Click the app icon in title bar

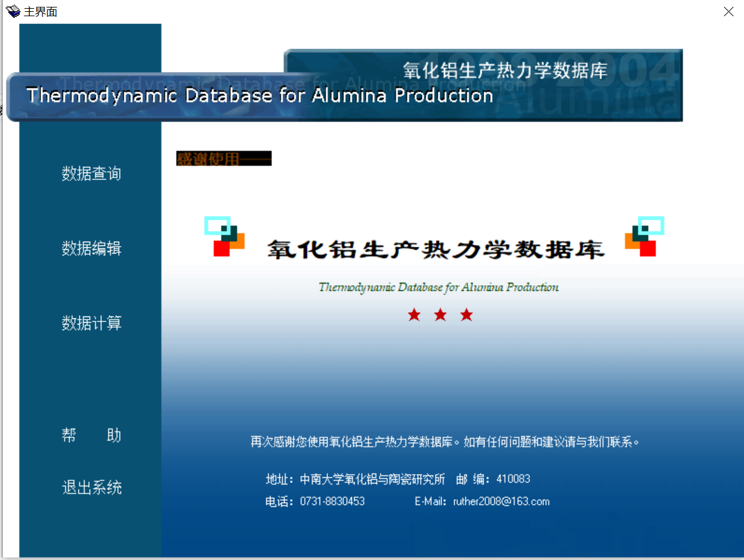point(12,11)
